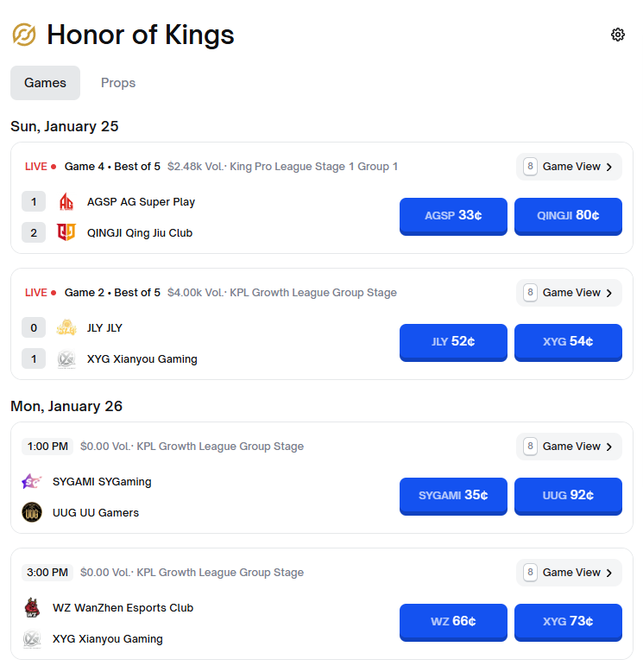Click the SYGaming team logo
The height and width of the screenshot is (672, 643).
(x=32, y=482)
